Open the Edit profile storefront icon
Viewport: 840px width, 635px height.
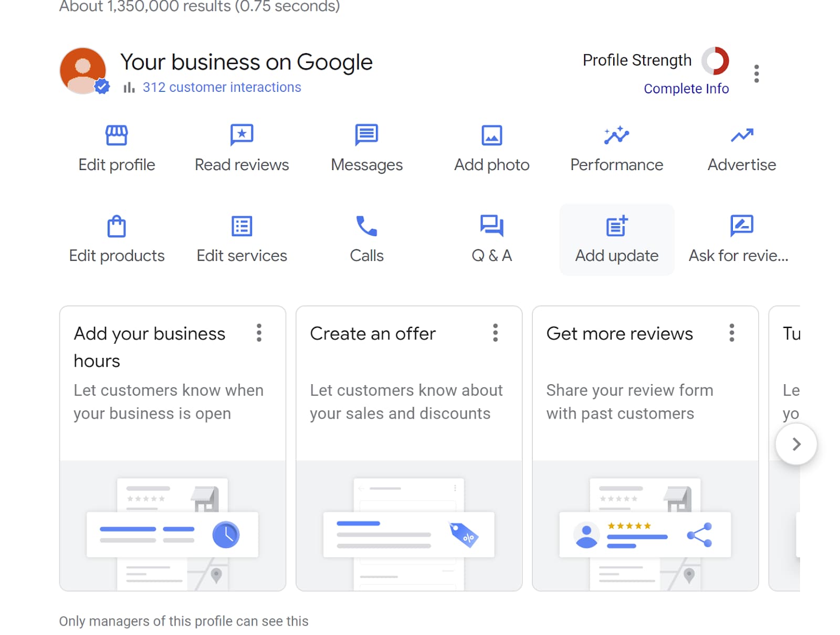pos(117,135)
